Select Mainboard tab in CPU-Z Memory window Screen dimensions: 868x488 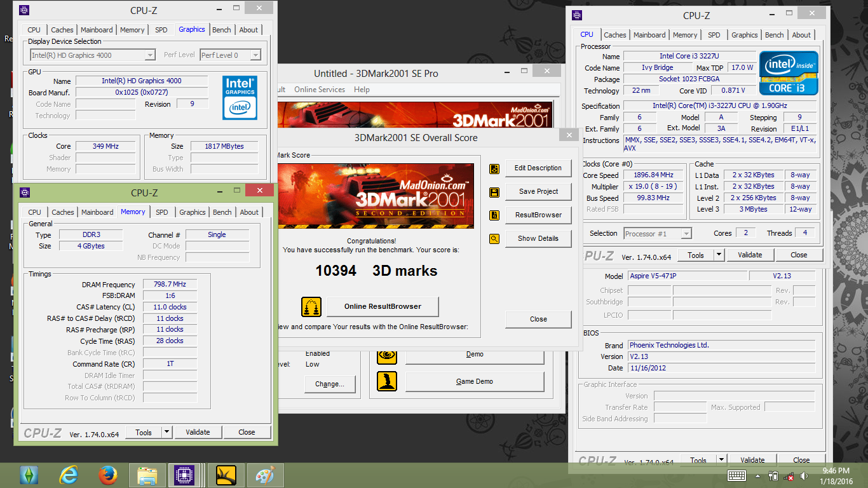97,212
